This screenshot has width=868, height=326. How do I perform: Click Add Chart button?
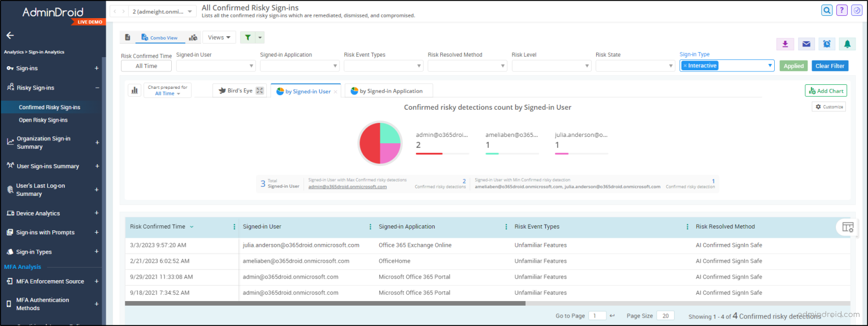pyautogui.click(x=826, y=91)
